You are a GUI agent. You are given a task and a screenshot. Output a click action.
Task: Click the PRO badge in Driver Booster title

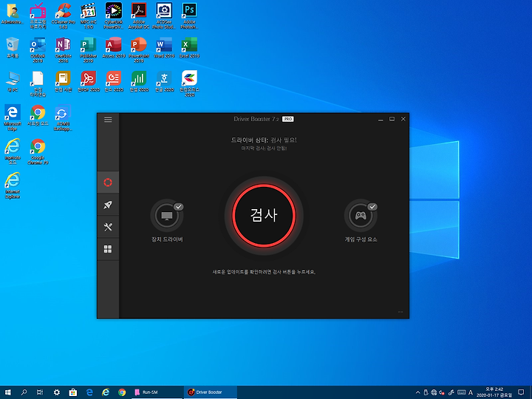[x=288, y=119]
